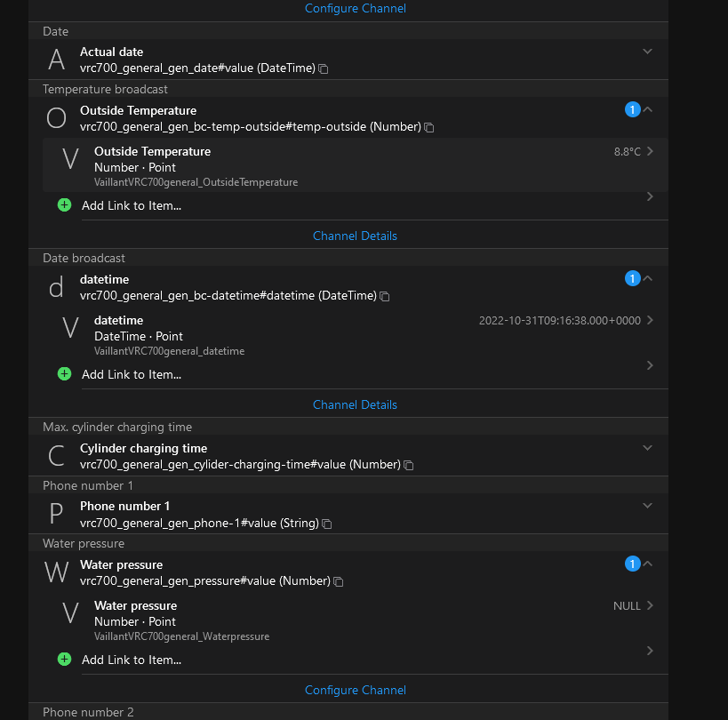The image size is (728, 720).
Task: Collapse the datetime channel
Action: (648, 278)
